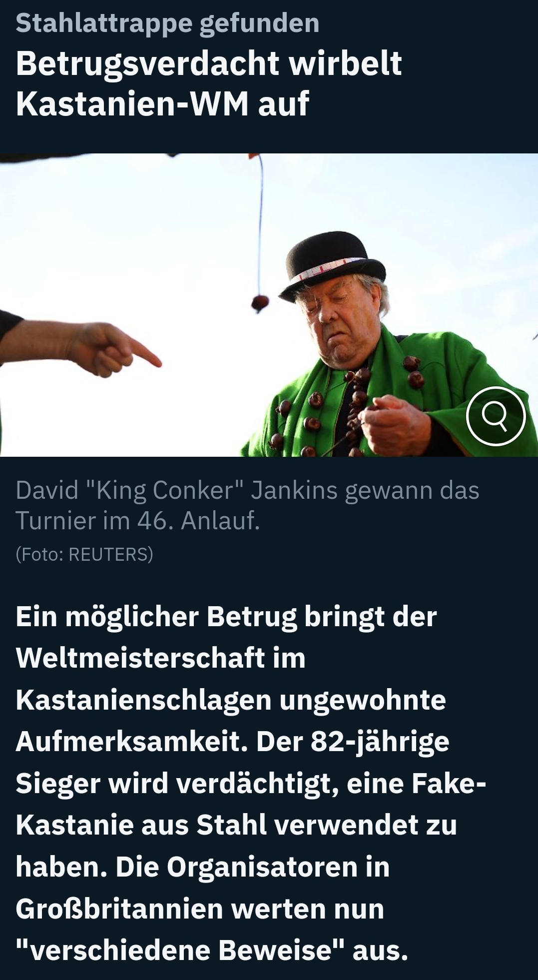Image resolution: width=538 pixels, height=980 pixels.
Task: Tap the word "Kastanienschlagen" in the lead text
Action: pyautogui.click(x=144, y=700)
